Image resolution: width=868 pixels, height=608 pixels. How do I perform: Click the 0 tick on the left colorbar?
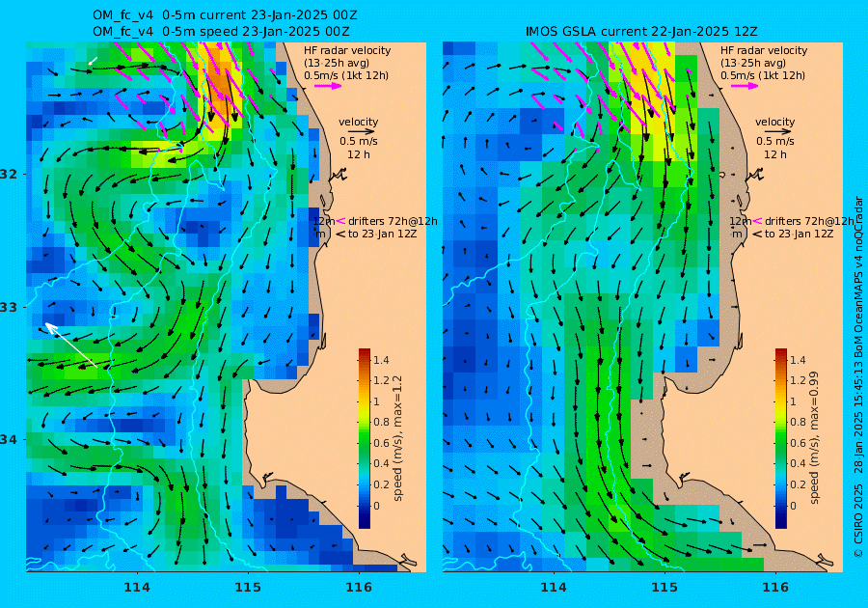tap(377, 505)
